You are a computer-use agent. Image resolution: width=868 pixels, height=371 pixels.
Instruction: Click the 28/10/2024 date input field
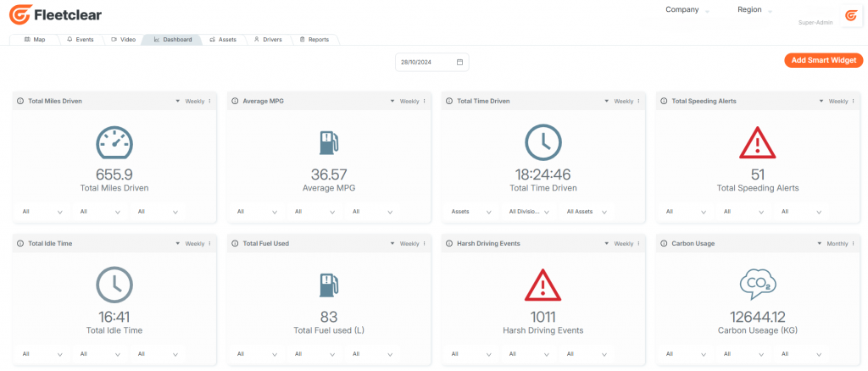[x=431, y=63]
